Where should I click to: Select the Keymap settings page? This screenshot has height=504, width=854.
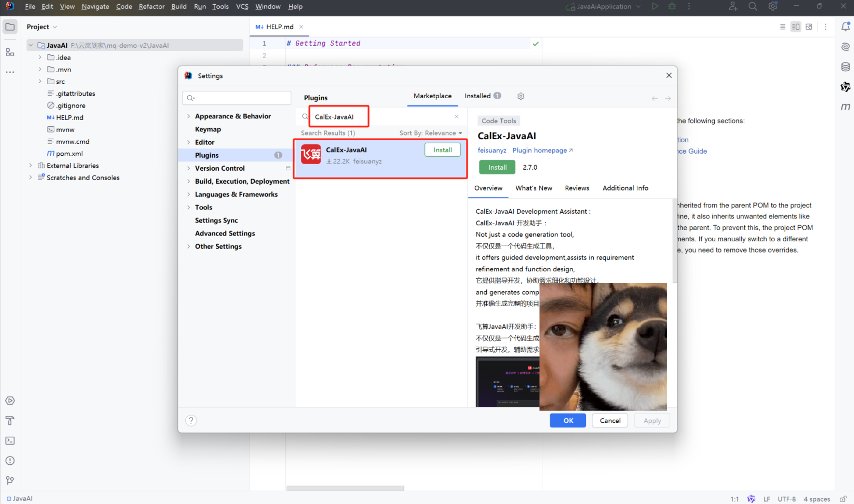point(208,129)
